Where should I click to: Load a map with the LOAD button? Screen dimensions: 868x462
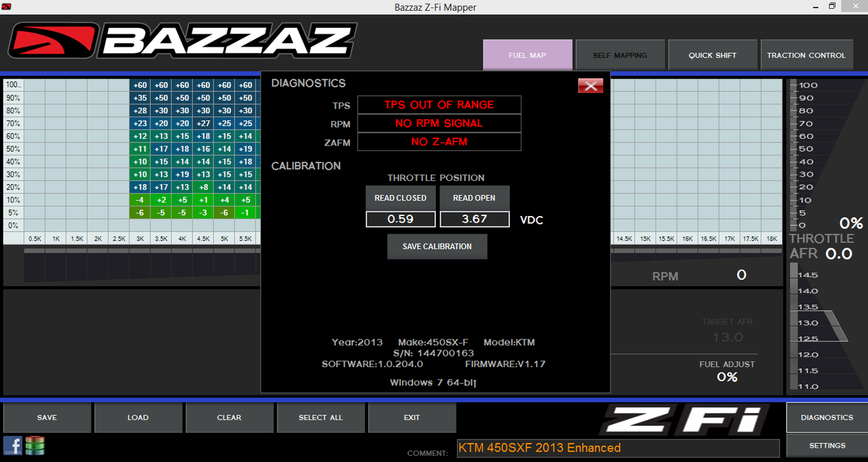138,417
